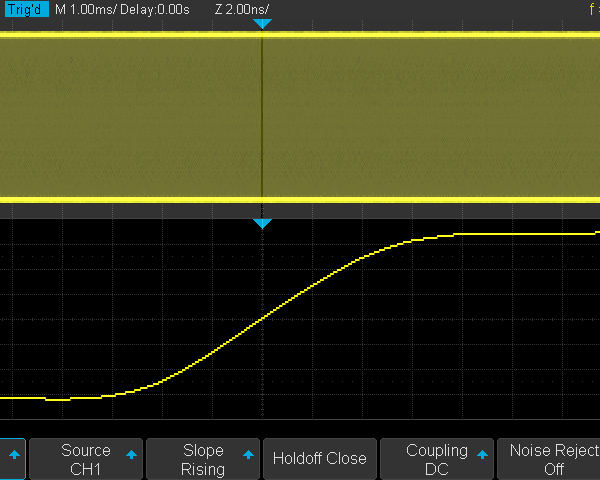Click the up arrow button in bottom menu
The width and height of the screenshot is (600, 480).
tap(12, 453)
